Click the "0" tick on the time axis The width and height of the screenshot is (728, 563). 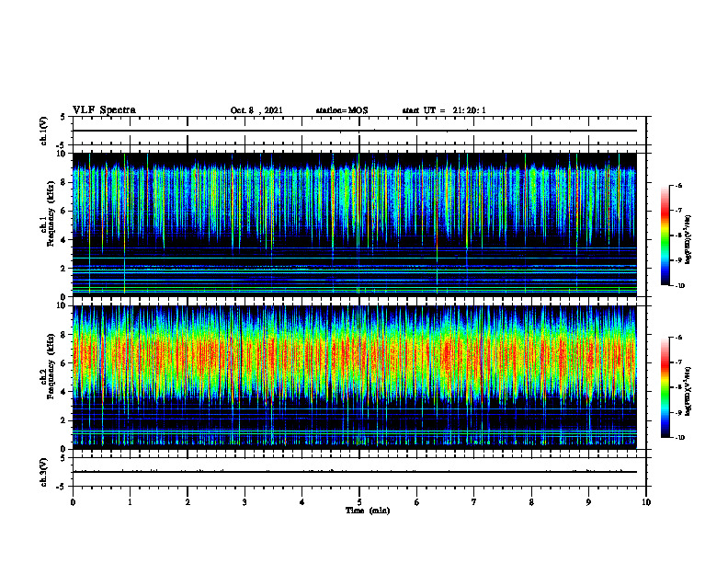coord(73,502)
